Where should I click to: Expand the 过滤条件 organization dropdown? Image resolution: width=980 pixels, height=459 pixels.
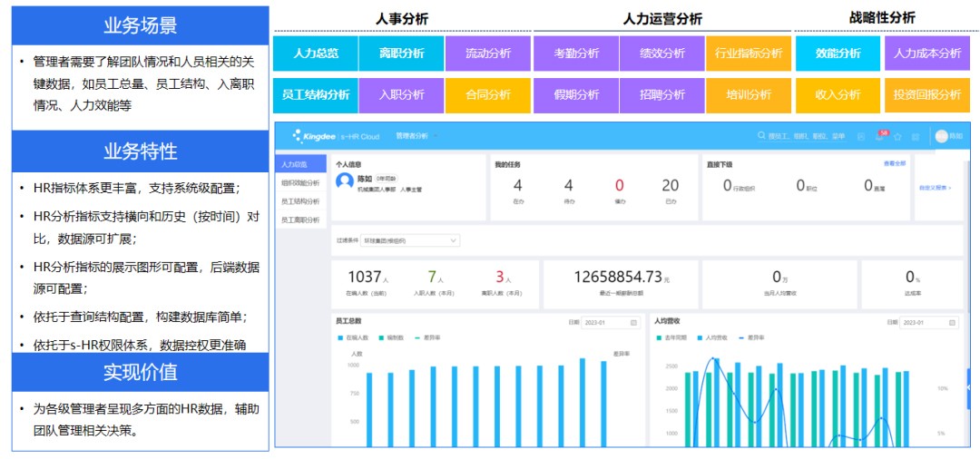click(453, 240)
